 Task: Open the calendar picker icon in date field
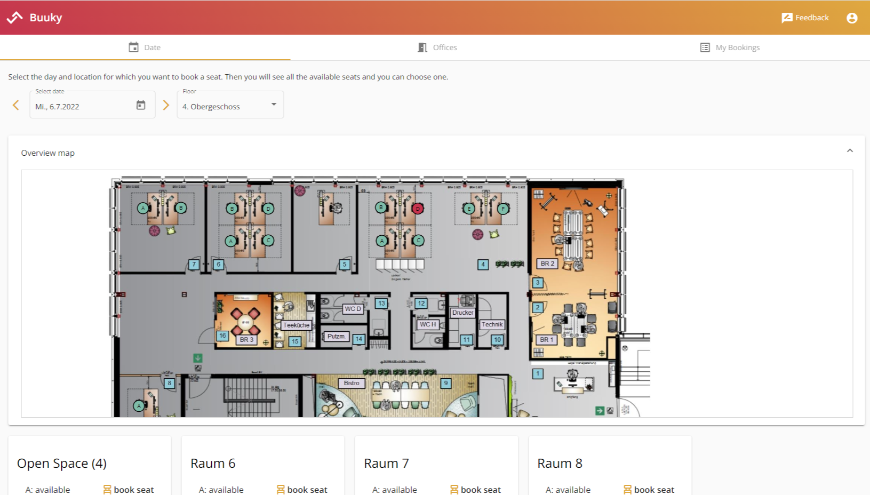pyautogui.click(x=141, y=105)
